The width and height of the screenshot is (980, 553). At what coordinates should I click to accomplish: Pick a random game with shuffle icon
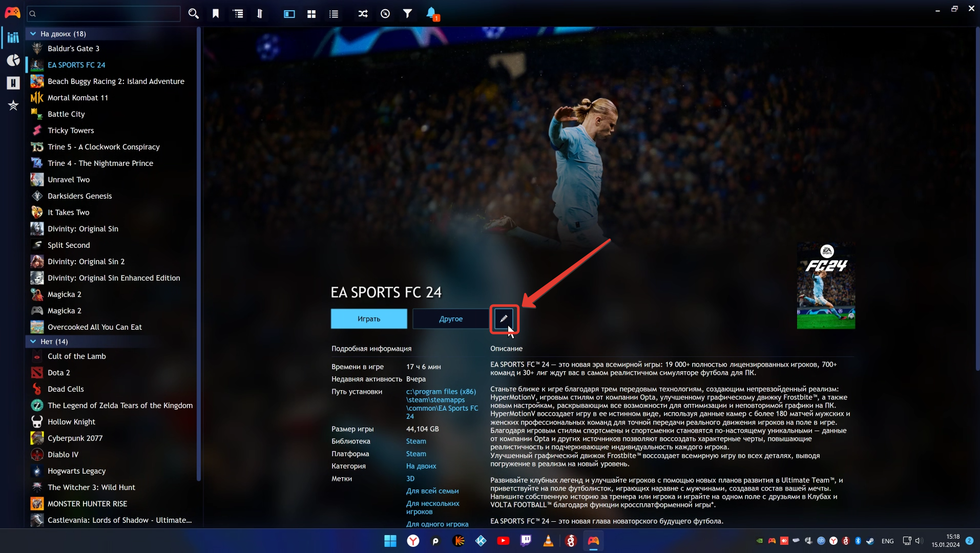[363, 14]
